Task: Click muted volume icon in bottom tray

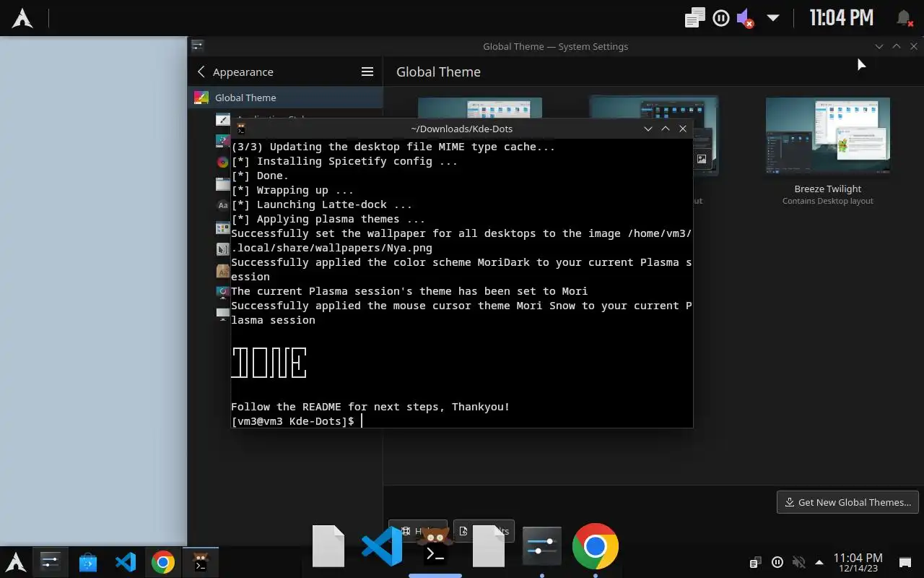Action: (798, 562)
